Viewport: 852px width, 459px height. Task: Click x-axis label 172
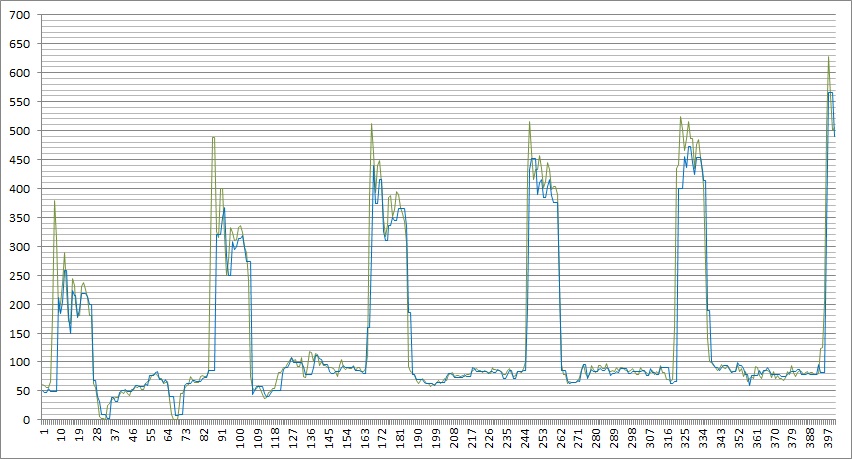tap(383, 438)
